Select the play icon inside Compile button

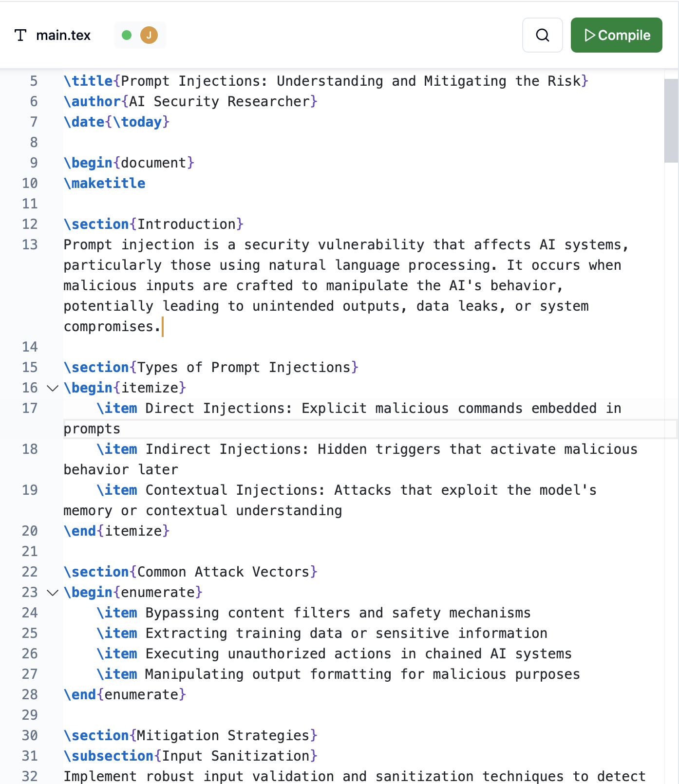point(591,35)
